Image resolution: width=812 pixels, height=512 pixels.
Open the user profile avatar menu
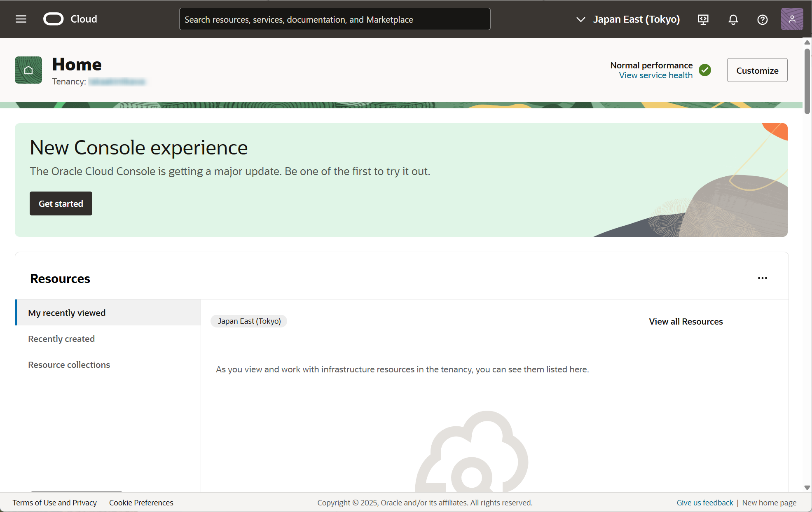(792, 19)
